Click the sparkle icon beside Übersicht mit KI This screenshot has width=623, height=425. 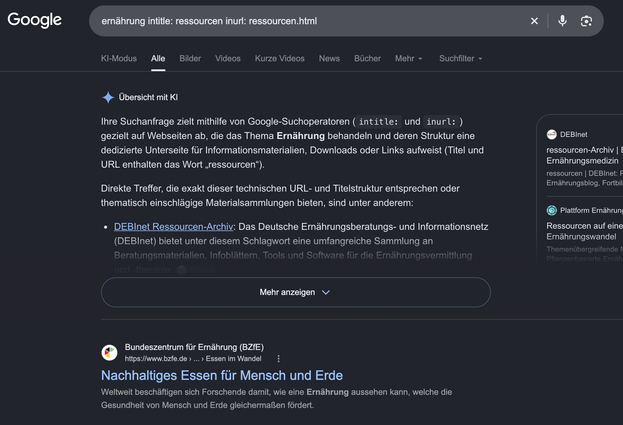108,97
